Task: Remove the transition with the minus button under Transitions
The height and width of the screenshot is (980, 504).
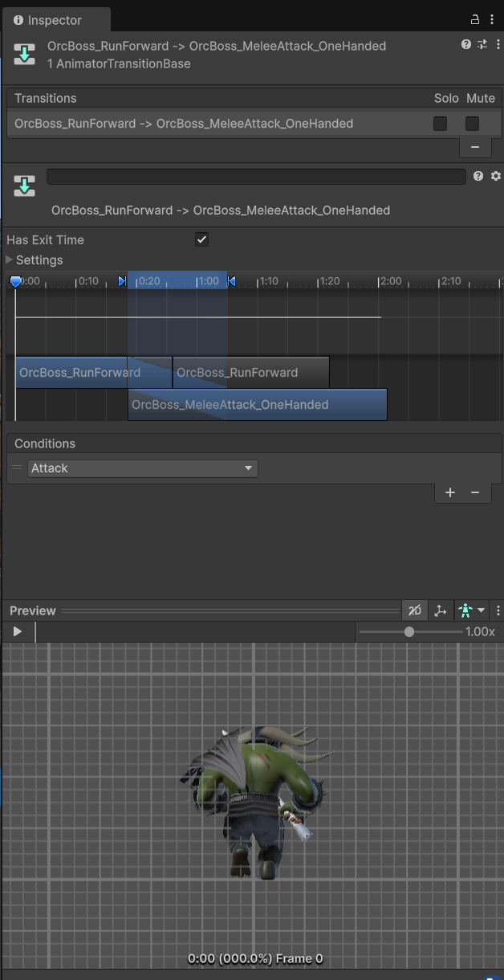Action: click(474, 147)
